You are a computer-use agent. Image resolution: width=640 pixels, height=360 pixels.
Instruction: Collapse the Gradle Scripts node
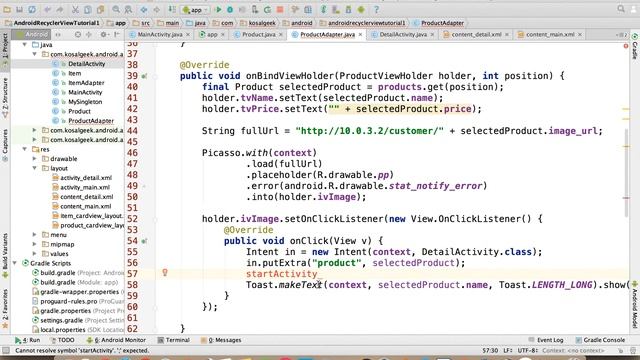15,263
